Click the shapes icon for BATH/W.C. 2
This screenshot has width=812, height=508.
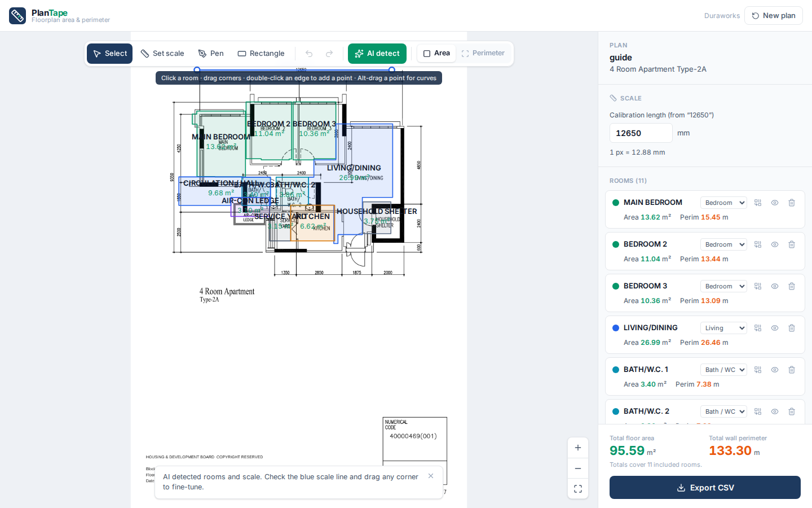tap(758, 411)
